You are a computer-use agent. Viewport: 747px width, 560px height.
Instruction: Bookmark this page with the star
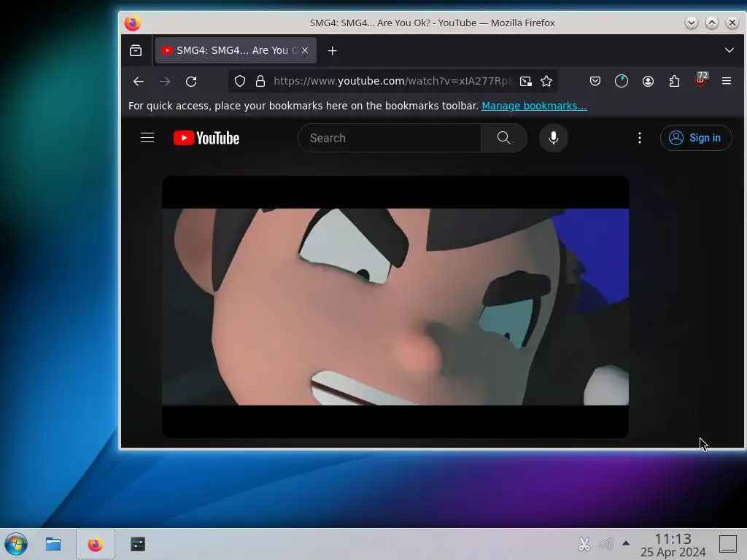point(546,82)
